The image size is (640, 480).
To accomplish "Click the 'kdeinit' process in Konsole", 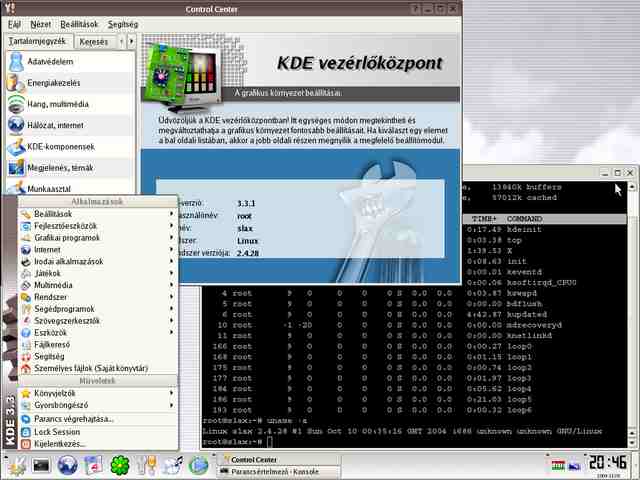I will (x=524, y=230).
